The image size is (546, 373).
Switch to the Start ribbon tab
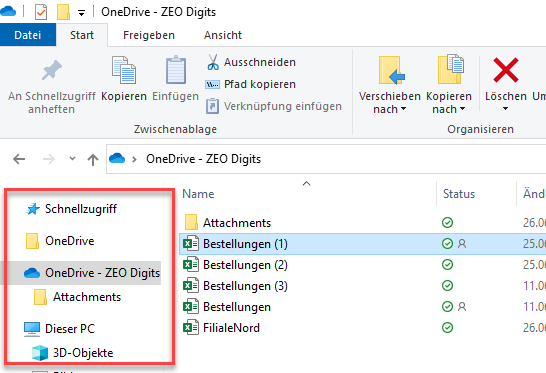point(82,35)
